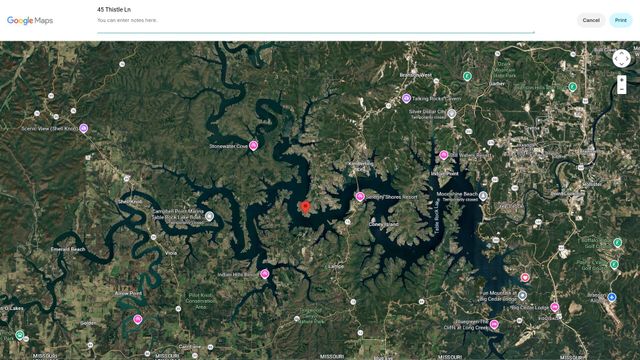The width and height of the screenshot is (640, 360).
Task: Click the Branson West label
Action: [x=416, y=75]
